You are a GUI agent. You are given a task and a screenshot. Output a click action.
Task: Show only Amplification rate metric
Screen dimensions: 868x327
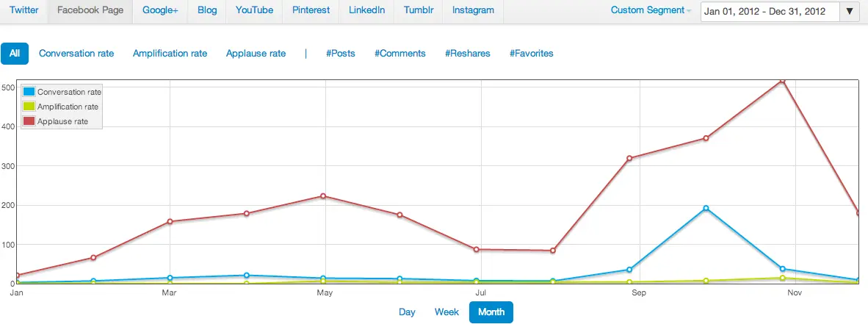coord(170,53)
